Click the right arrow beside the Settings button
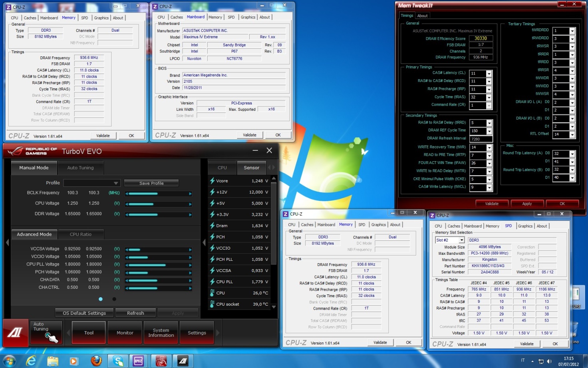The image size is (588, 368). [218, 332]
